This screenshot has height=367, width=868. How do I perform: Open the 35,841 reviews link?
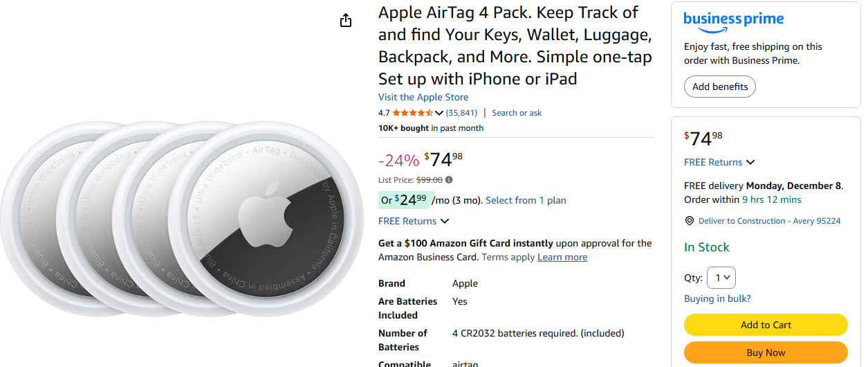pyautogui.click(x=461, y=113)
